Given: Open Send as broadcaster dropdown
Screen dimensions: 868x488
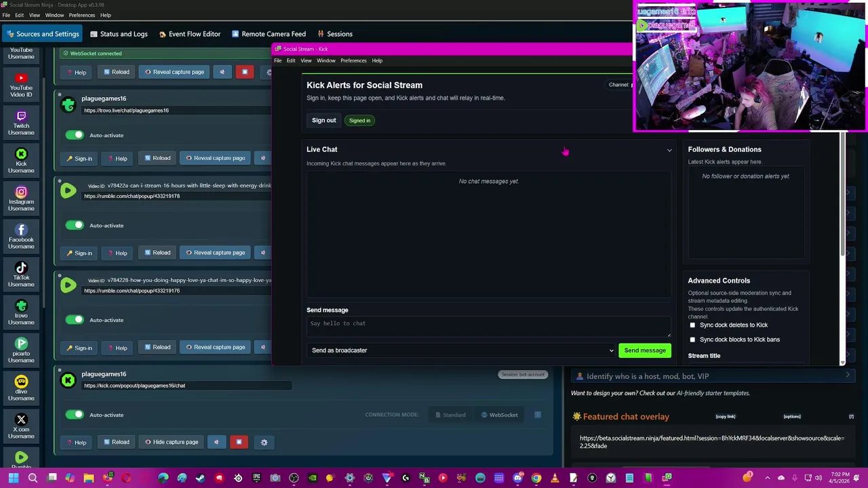Looking at the screenshot, I should [x=462, y=350].
